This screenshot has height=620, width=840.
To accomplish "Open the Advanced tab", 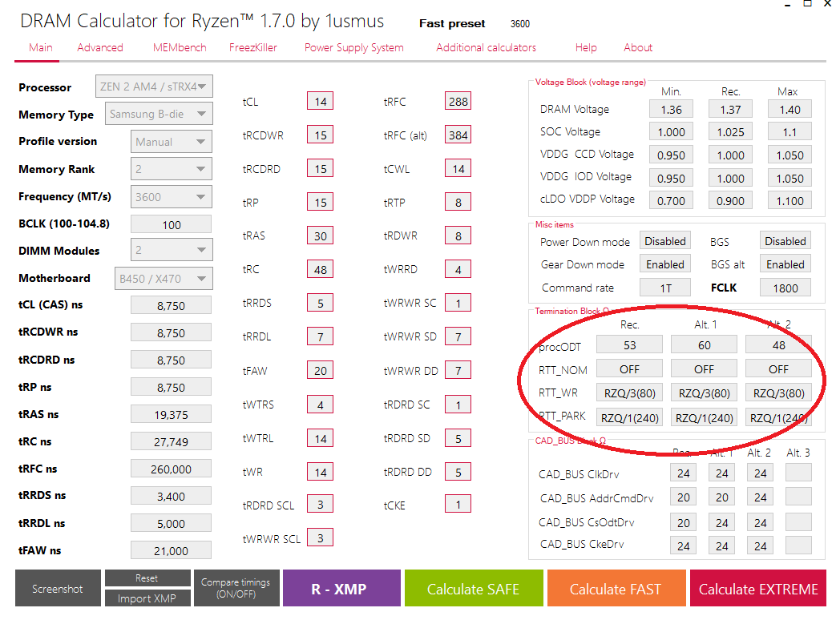I will pos(100,47).
